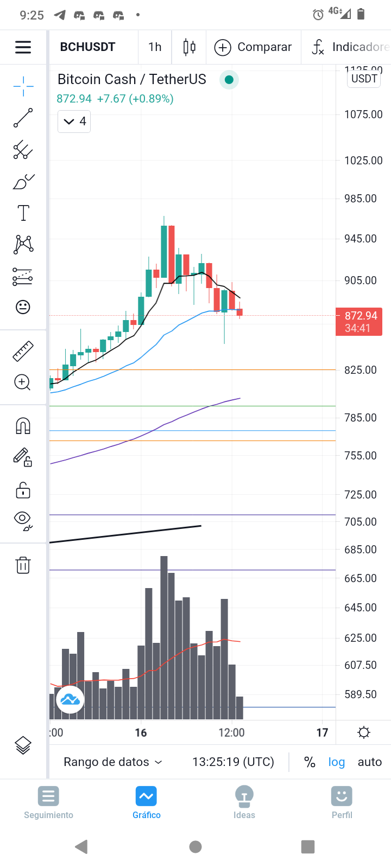Open Rango de datos dropdown
This screenshot has height=868, width=391.
point(113,762)
